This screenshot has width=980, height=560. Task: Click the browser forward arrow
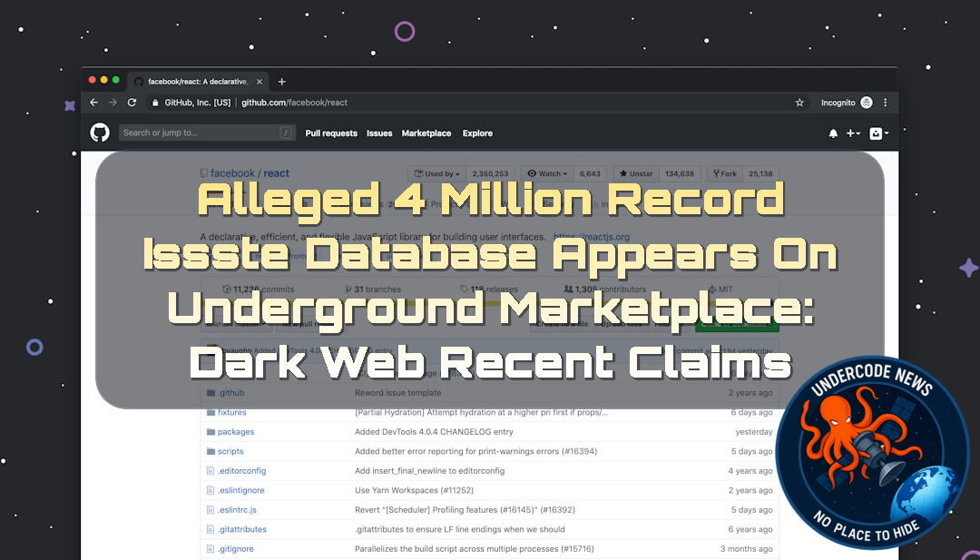click(113, 103)
